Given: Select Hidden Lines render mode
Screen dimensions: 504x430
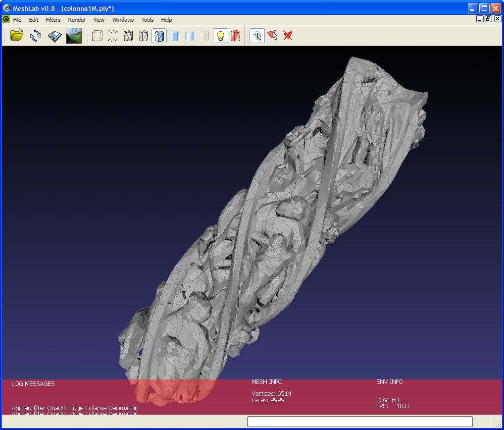Looking at the screenshot, I should [144, 36].
